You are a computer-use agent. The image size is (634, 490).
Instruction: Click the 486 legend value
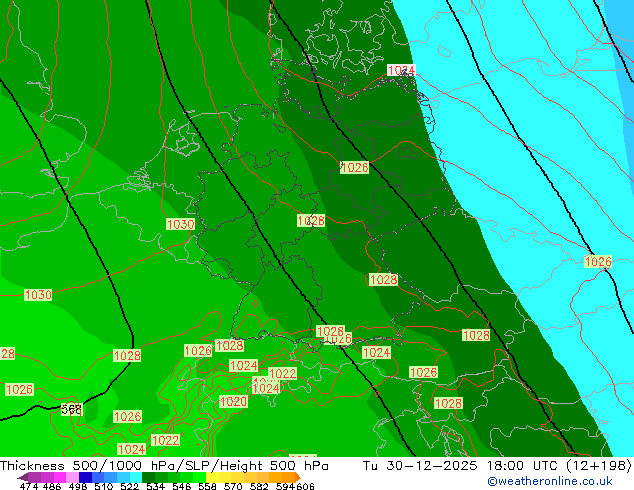(52, 486)
